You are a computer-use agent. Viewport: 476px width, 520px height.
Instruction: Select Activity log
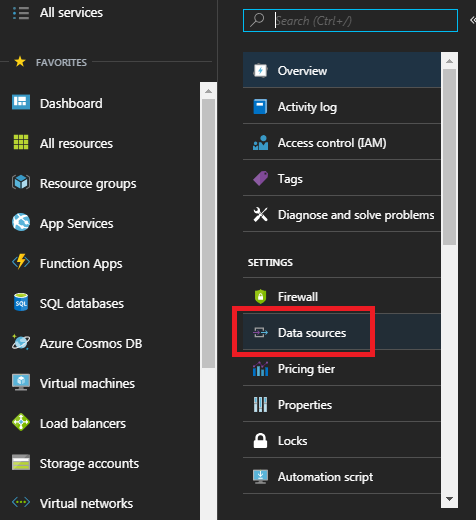tap(342, 106)
